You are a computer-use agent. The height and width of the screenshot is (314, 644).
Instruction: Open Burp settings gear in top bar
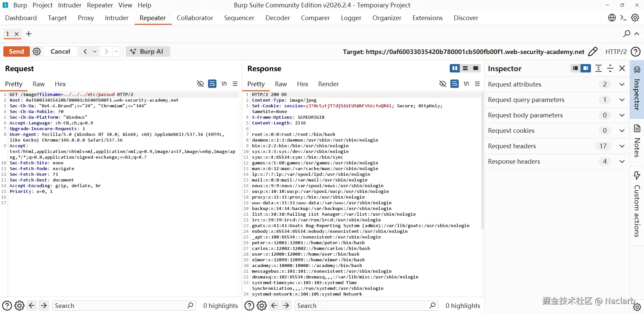pyautogui.click(x=635, y=18)
